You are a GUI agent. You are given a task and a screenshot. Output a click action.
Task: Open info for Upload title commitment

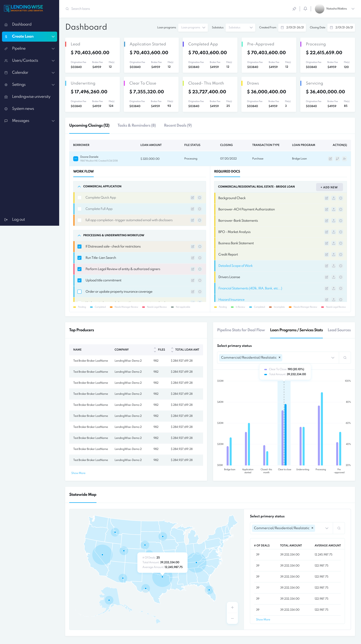[x=200, y=280]
